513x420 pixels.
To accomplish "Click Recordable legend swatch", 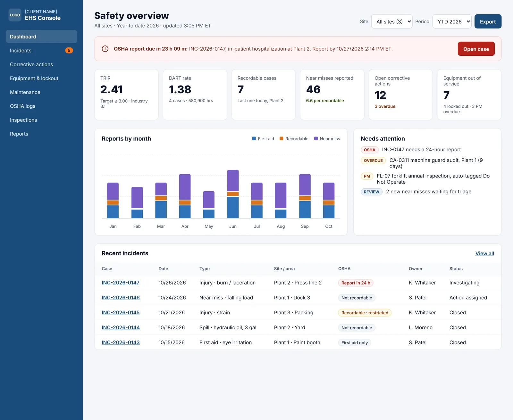I will pyautogui.click(x=282, y=139).
